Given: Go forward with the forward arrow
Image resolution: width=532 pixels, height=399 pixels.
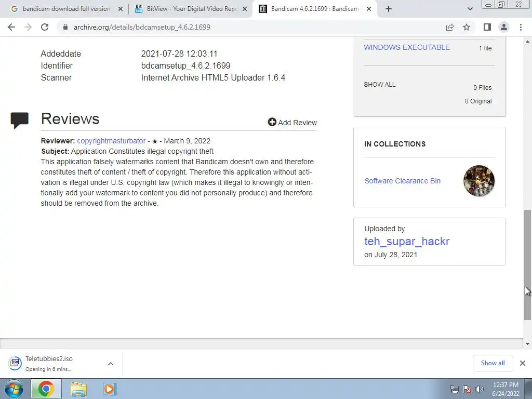Looking at the screenshot, I should (x=28, y=27).
